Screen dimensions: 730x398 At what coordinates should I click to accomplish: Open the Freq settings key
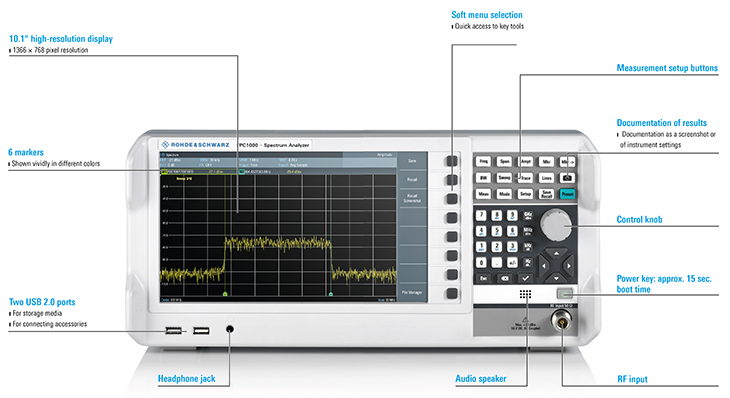pos(483,162)
